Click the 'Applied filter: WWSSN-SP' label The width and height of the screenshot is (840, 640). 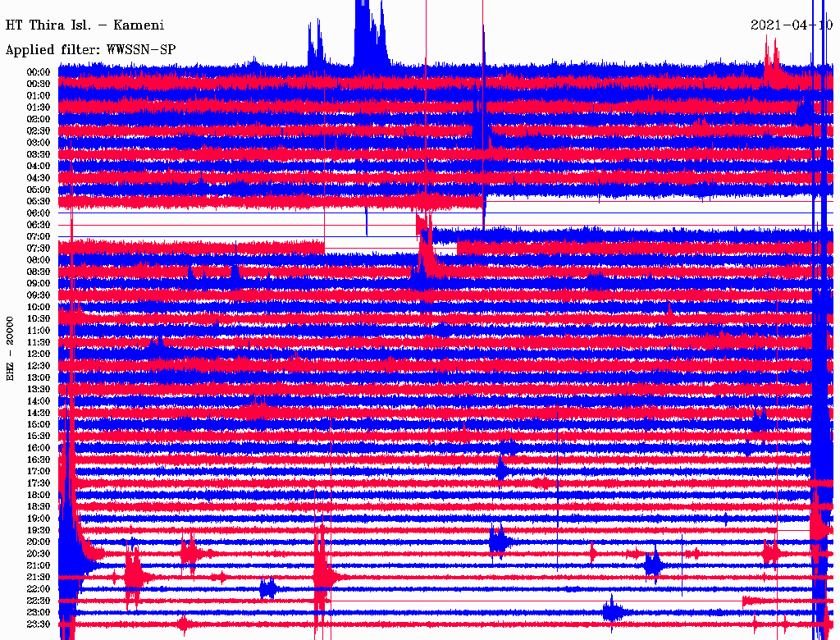90,50
